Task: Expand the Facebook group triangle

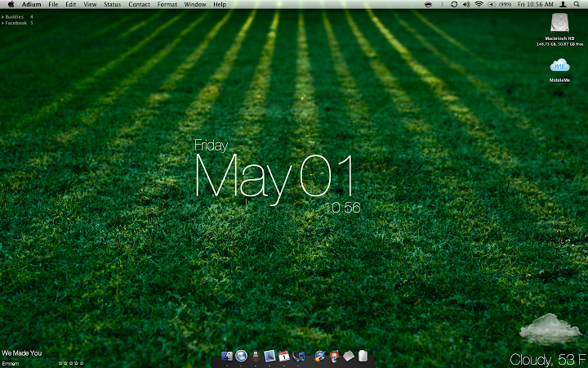Action: pos(3,23)
